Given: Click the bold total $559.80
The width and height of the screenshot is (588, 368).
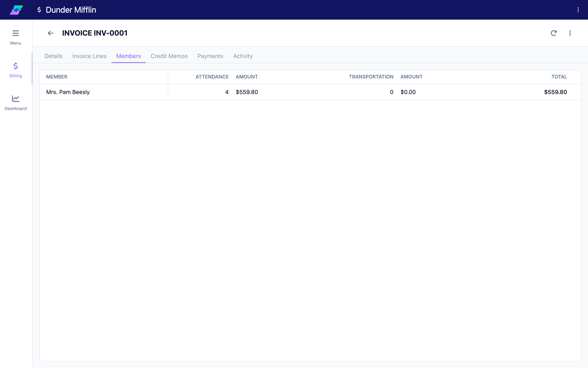Looking at the screenshot, I should pyautogui.click(x=556, y=92).
